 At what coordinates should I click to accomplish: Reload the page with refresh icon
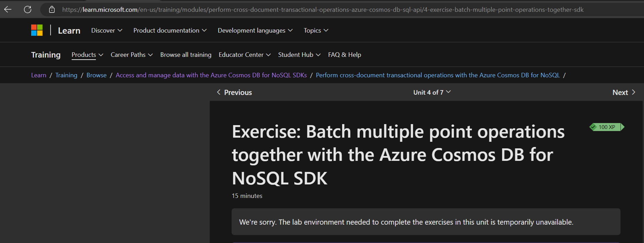click(28, 9)
